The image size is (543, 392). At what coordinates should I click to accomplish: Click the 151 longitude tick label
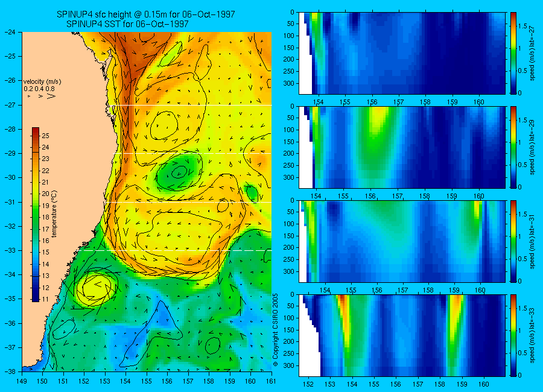coord(63,381)
